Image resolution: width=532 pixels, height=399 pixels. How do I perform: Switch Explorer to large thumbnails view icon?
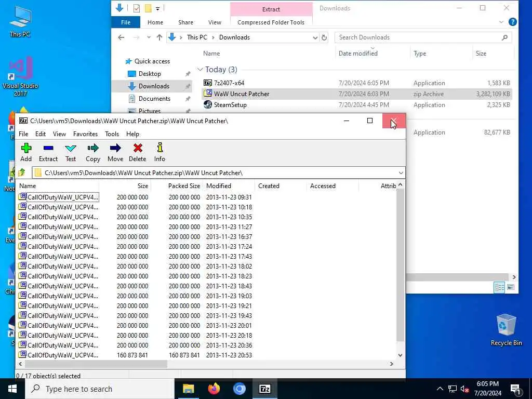point(510,287)
